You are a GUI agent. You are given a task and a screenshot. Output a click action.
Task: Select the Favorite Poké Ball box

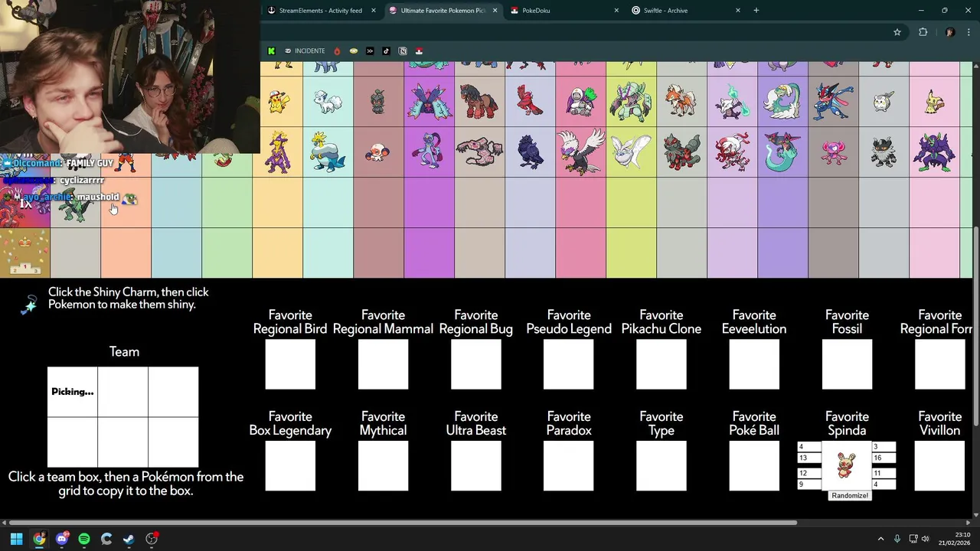pos(754,465)
